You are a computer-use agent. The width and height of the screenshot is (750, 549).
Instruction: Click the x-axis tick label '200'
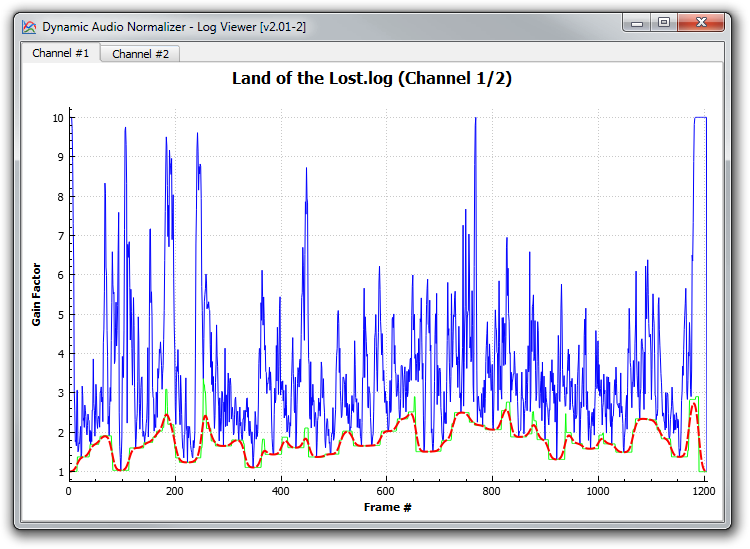pos(175,491)
